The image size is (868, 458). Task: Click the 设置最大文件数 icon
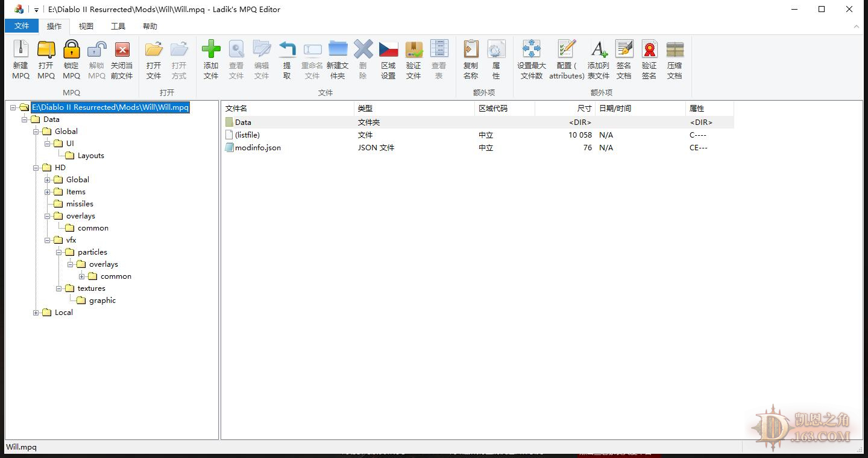click(x=531, y=49)
